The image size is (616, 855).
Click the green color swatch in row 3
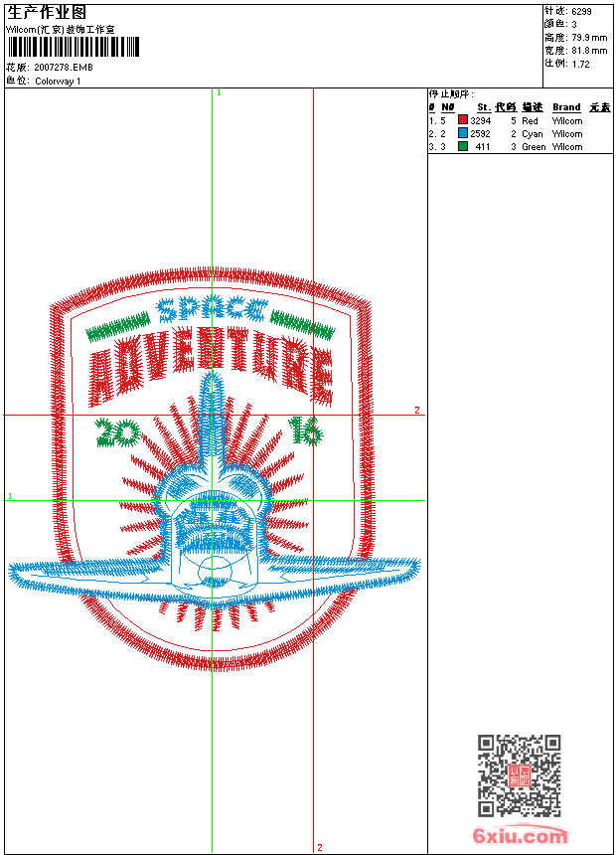463,146
